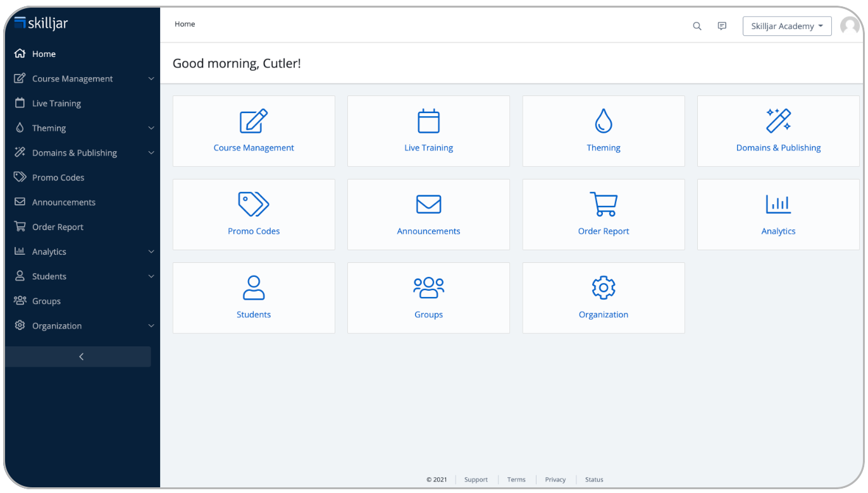Click the Support link in the footer
The height and width of the screenshot is (493, 868).
pos(476,479)
